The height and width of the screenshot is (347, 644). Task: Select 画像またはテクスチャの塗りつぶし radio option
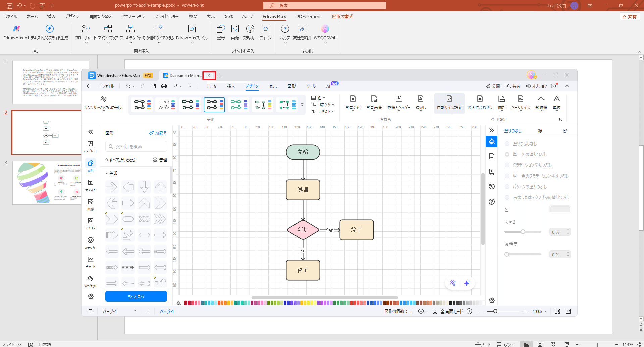[507, 197]
